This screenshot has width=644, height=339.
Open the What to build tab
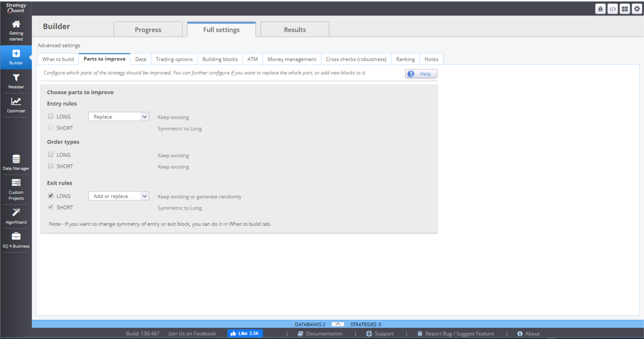(x=58, y=59)
